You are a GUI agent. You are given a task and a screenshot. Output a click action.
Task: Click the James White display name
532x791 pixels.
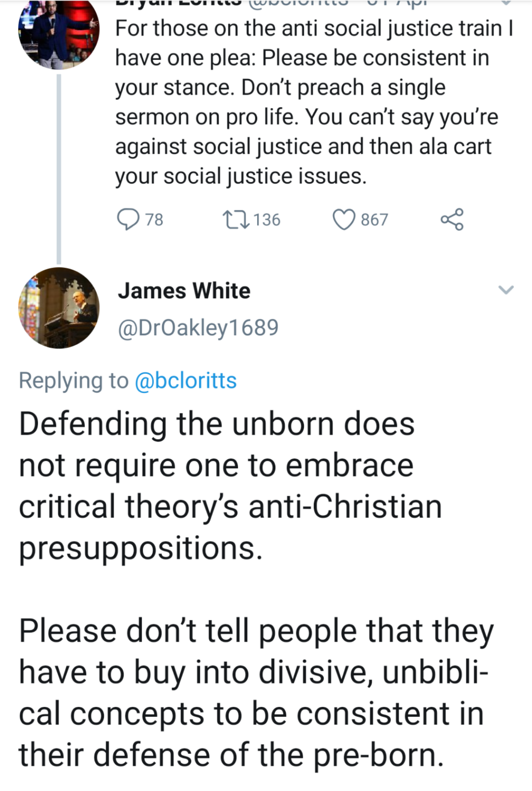pyautogui.click(x=184, y=290)
